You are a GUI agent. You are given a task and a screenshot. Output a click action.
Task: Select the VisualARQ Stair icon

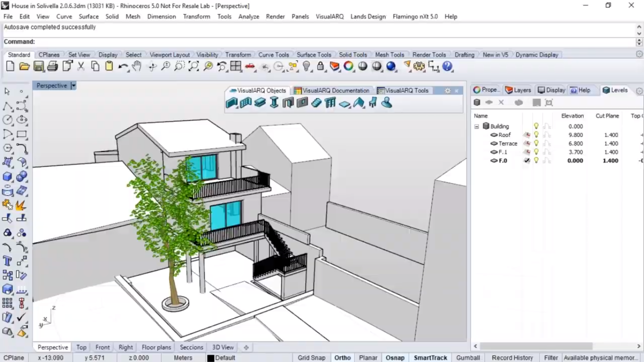pos(317,102)
